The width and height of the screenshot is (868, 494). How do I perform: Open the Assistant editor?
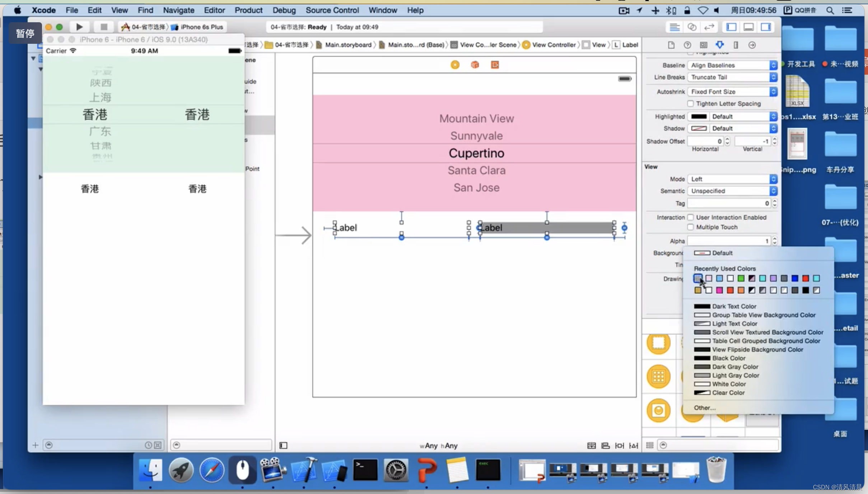(692, 27)
